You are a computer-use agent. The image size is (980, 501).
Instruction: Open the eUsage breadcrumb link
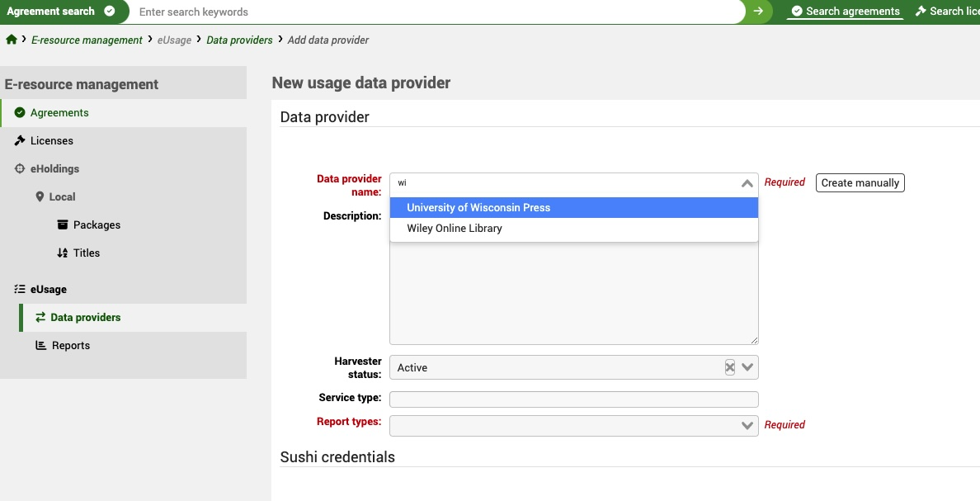(174, 39)
